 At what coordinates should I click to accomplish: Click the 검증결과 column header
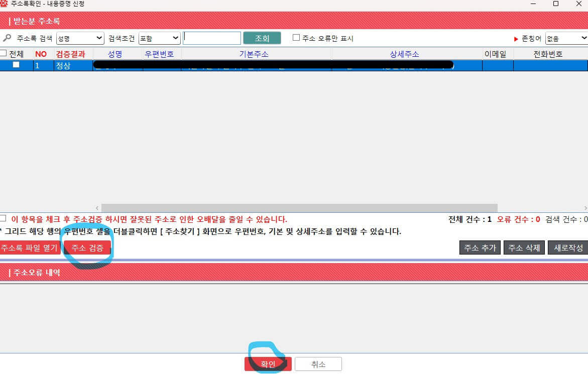(x=70, y=54)
